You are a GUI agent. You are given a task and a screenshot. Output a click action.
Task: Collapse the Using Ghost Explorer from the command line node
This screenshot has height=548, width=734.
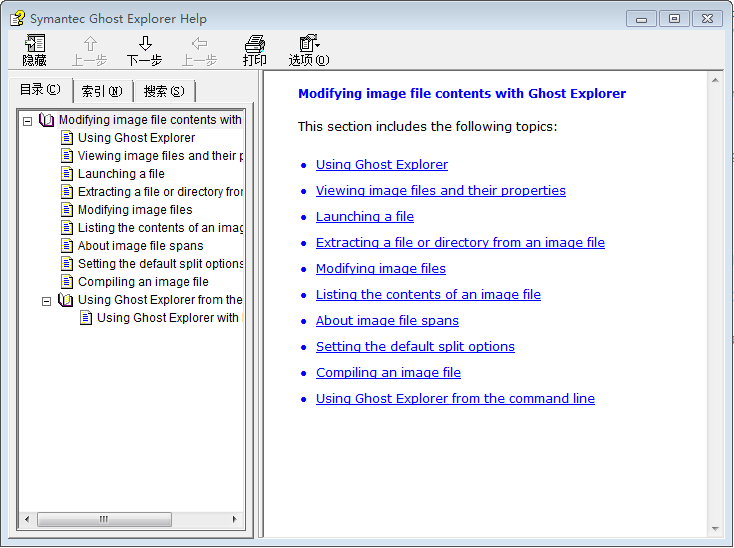[47, 301]
